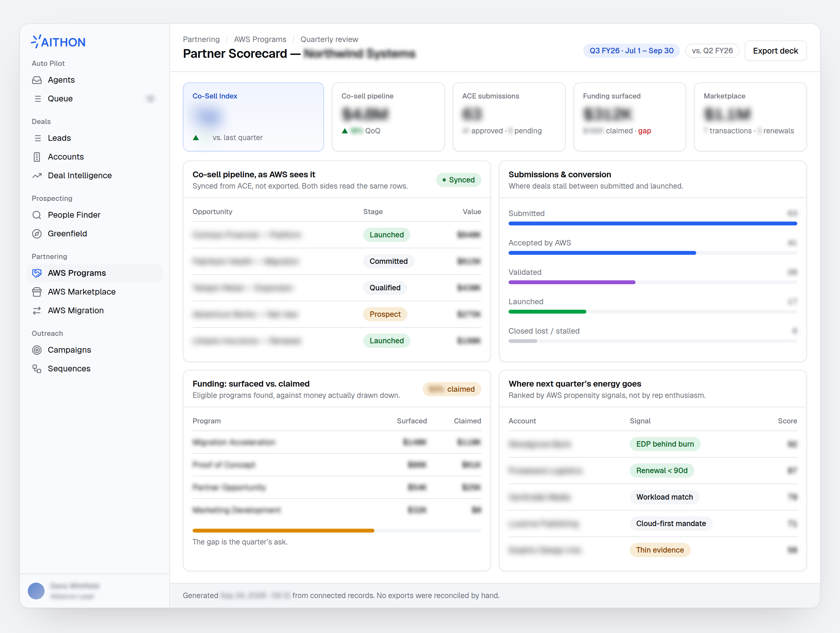840x633 pixels.
Task: Open the Agents menu item
Action: pos(95,80)
